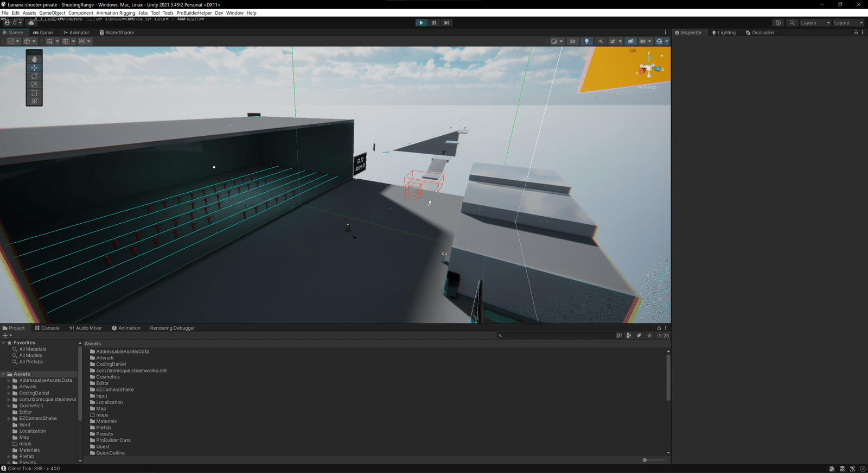
Task: Open the Lighting tab
Action: 724,33
